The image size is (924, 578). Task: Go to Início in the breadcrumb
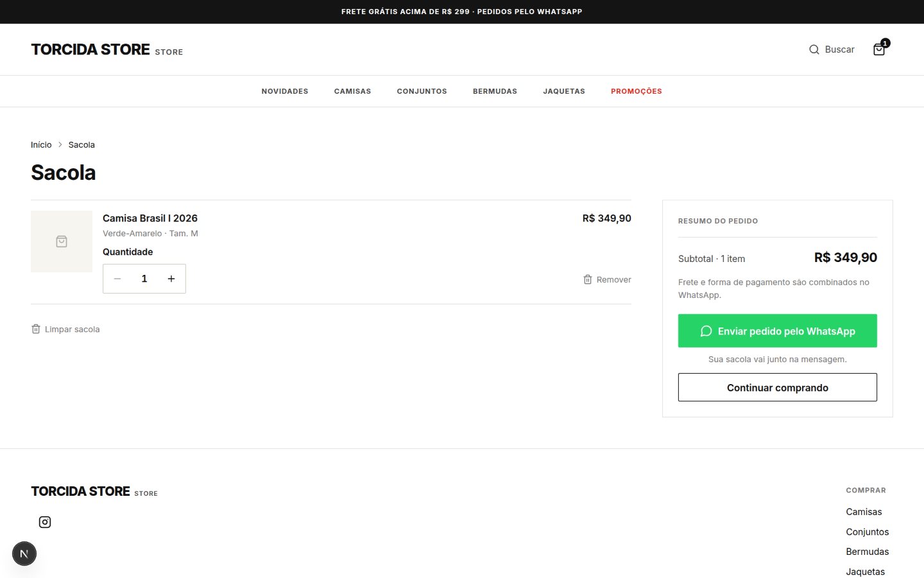41,144
